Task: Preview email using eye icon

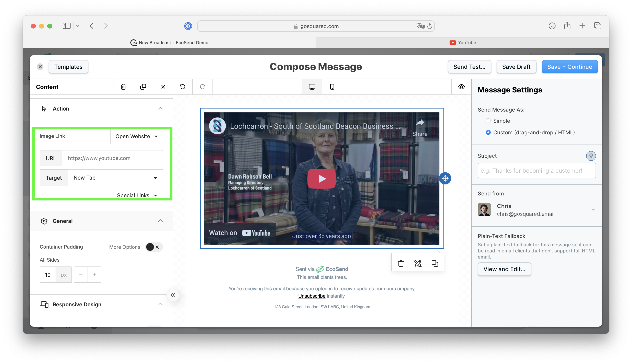Action: 461,87
